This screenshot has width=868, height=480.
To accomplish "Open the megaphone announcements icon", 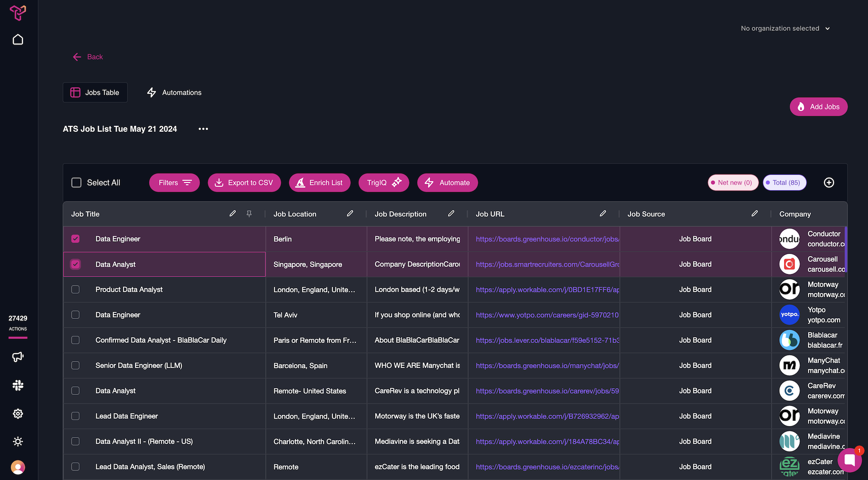I will click(18, 357).
